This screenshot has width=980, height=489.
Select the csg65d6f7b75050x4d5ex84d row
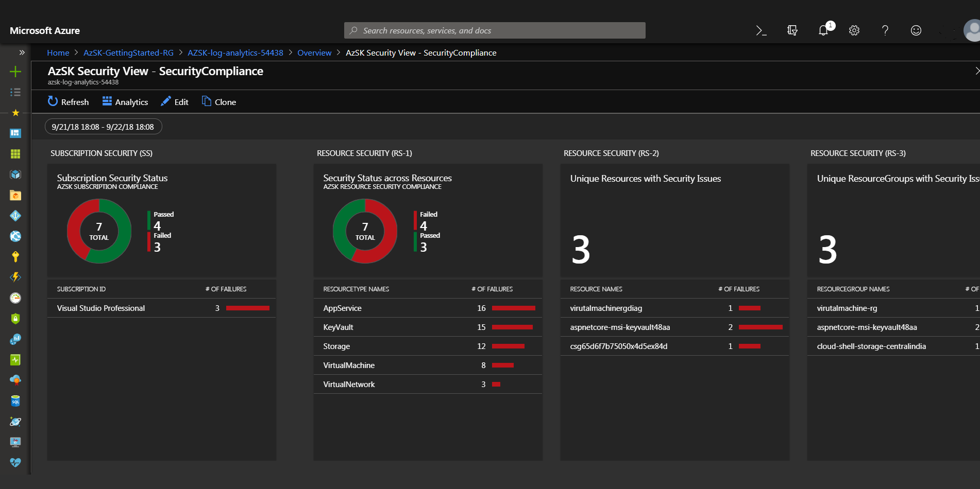pos(674,346)
